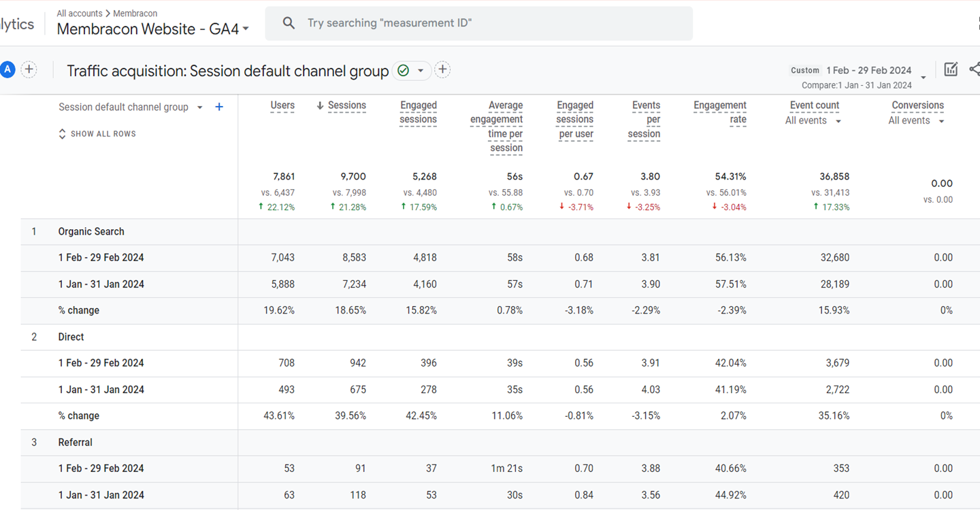
Task: Select the Referral channel row label
Action: (75, 442)
